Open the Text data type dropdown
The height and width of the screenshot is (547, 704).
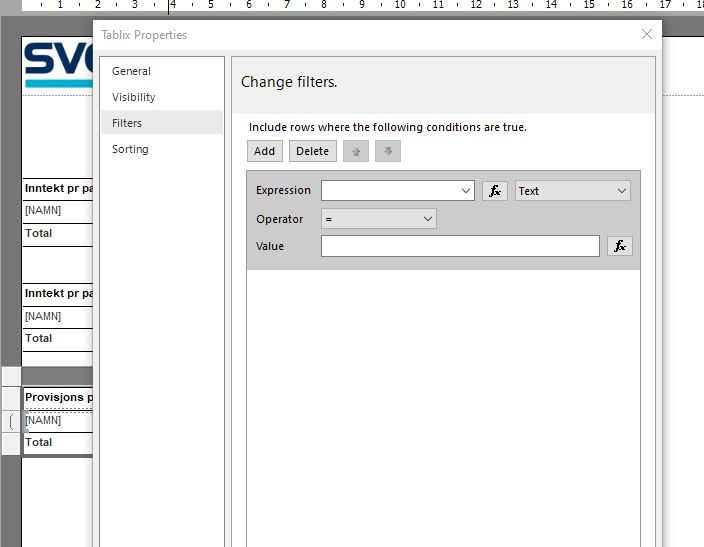click(x=572, y=191)
